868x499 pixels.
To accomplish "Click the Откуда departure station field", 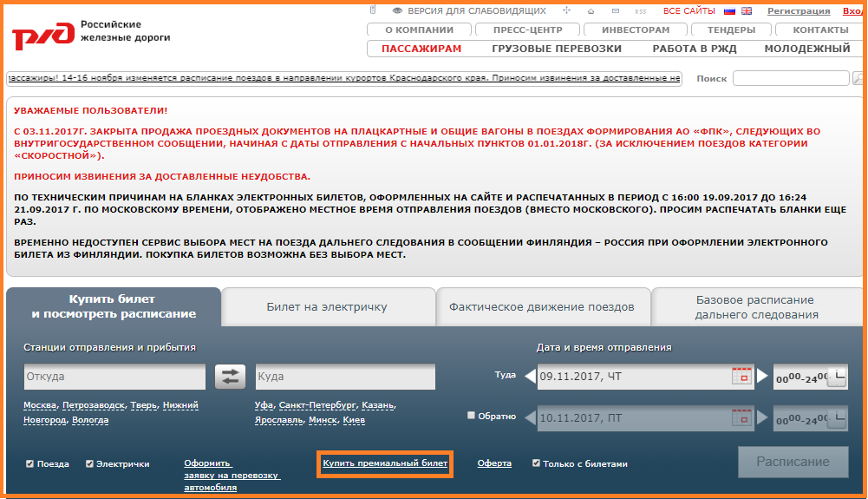I will pyautogui.click(x=114, y=377).
